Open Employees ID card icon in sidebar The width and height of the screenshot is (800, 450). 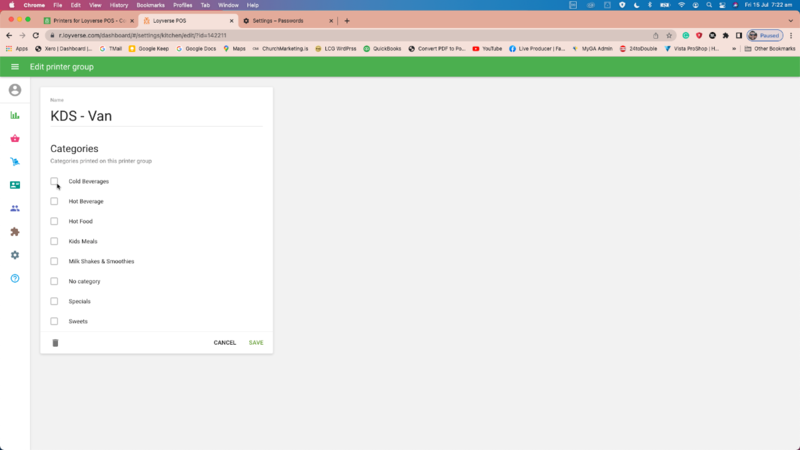click(x=15, y=185)
